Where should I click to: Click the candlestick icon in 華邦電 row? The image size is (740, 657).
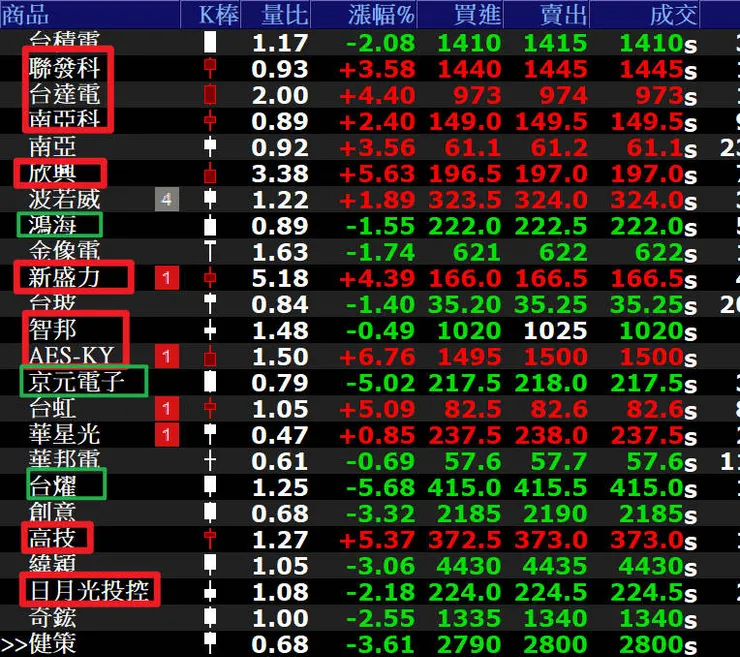[210, 460]
